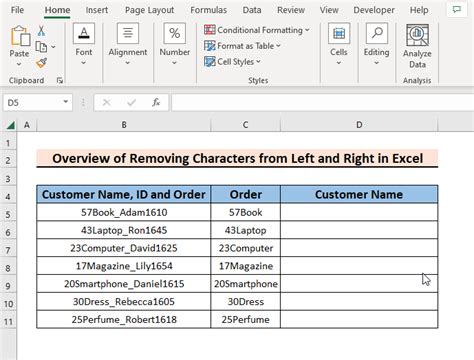Click inside the formula bar
Viewport: 474px width, 360px height.
click(322, 102)
